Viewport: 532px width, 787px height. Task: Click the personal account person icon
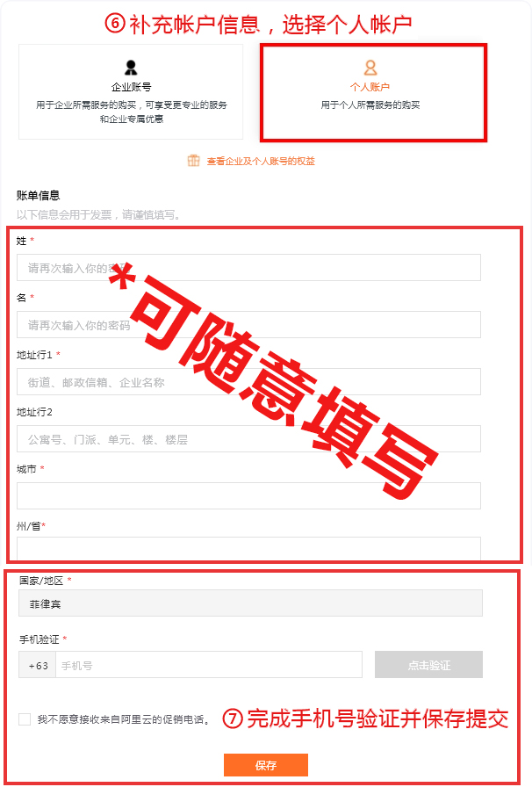click(370, 68)
